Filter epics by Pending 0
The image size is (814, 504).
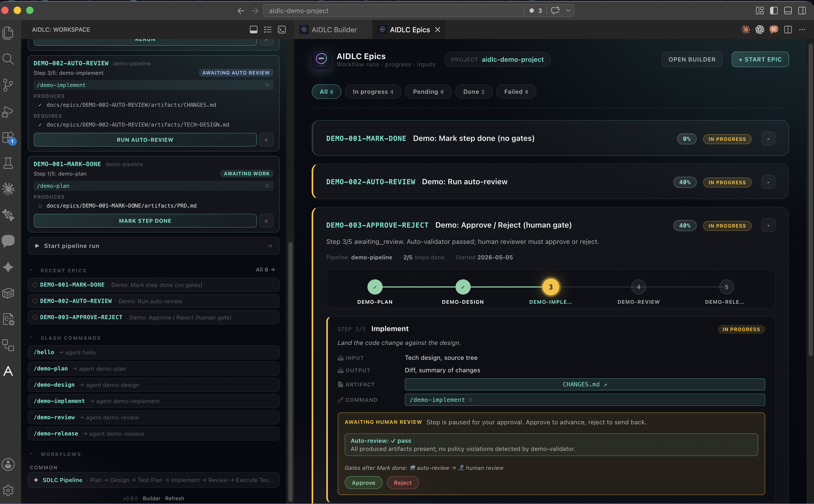[428, 92]
